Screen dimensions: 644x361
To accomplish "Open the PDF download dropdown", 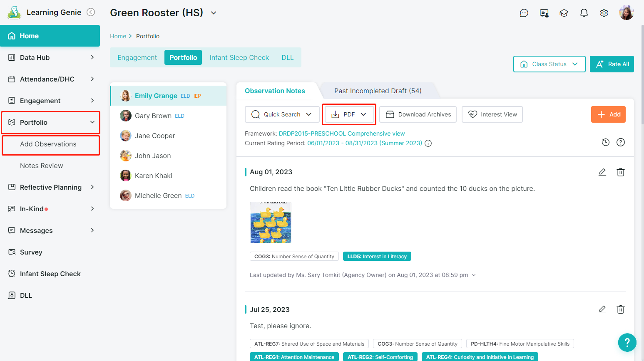I will tap(349, 114).
